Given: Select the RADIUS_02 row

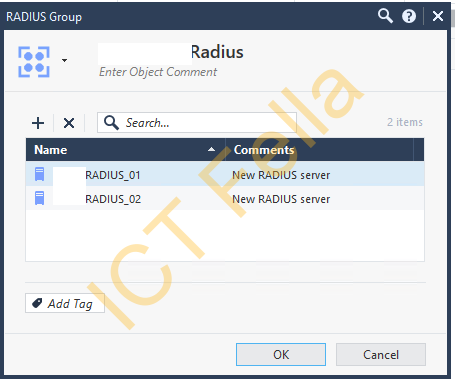Looking at the screenshot, I should pos(225,199).
